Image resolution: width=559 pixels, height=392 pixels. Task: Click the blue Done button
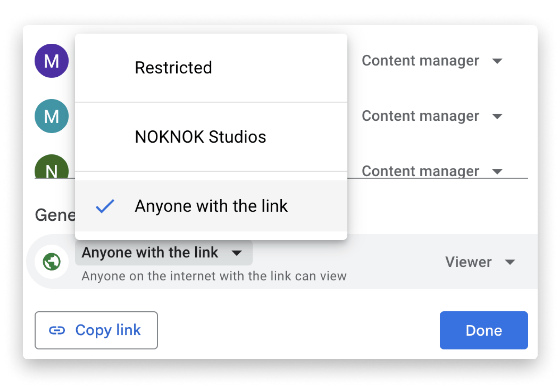coord(484,330)
